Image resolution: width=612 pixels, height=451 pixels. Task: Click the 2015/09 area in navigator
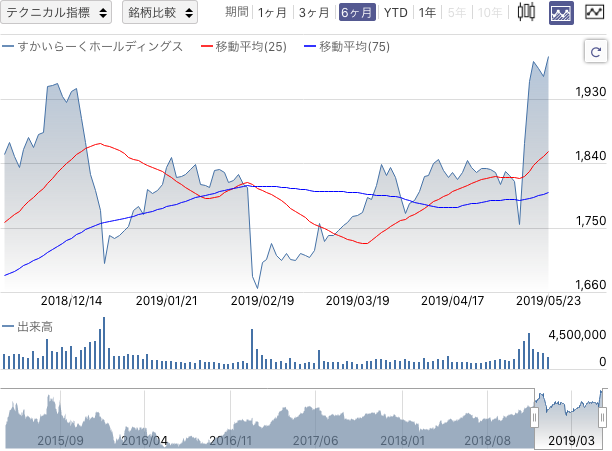point(60,441)
